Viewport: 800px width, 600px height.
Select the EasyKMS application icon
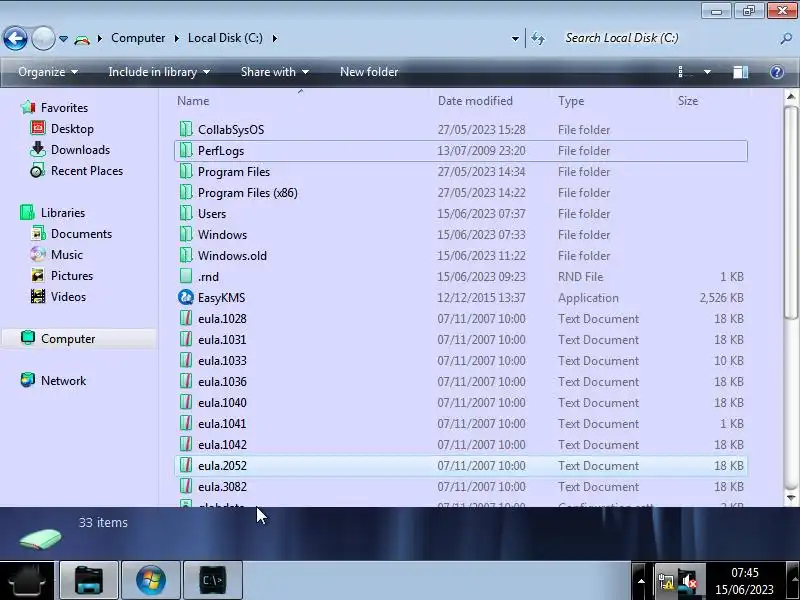point(186,297)
